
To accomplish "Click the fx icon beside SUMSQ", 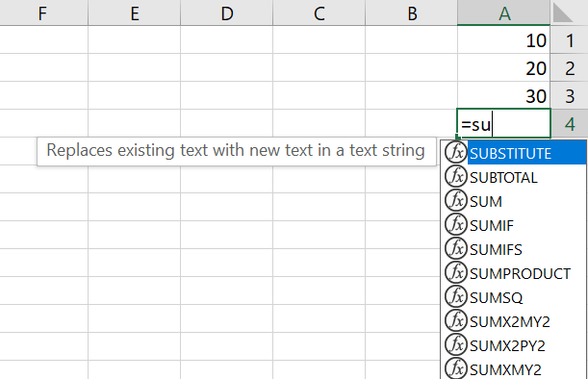I will coord(455,296).
